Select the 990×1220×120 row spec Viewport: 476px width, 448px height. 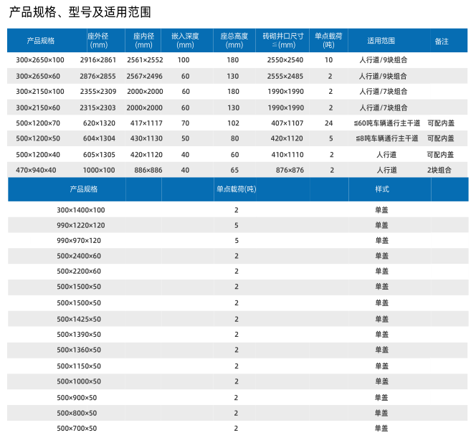[80, 225]
